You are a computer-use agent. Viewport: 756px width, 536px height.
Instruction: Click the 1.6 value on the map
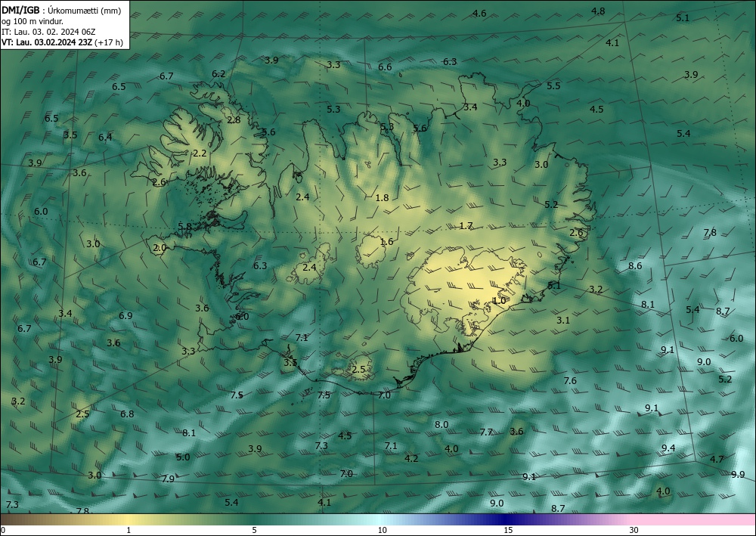pyautogui.click(x=386, y=242)
